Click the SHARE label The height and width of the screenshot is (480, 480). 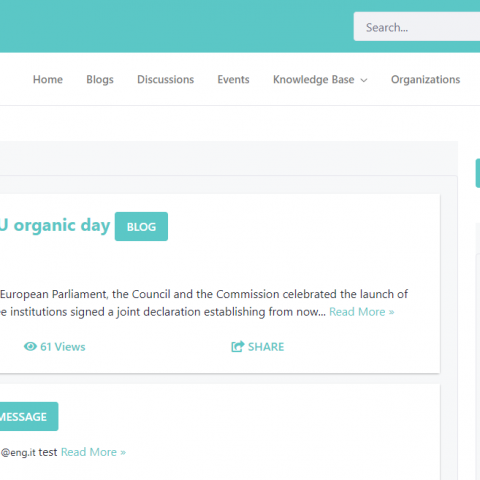tap(266, 347)
